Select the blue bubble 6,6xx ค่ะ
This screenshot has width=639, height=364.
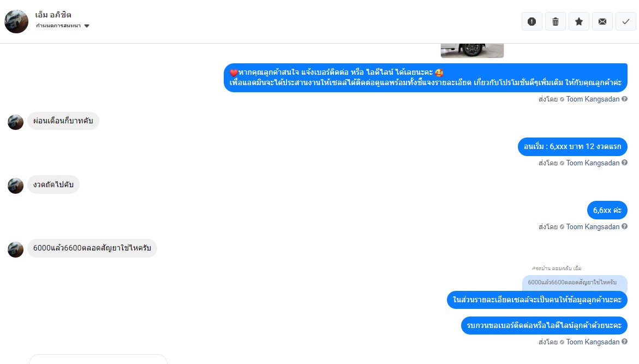(607, 210)
